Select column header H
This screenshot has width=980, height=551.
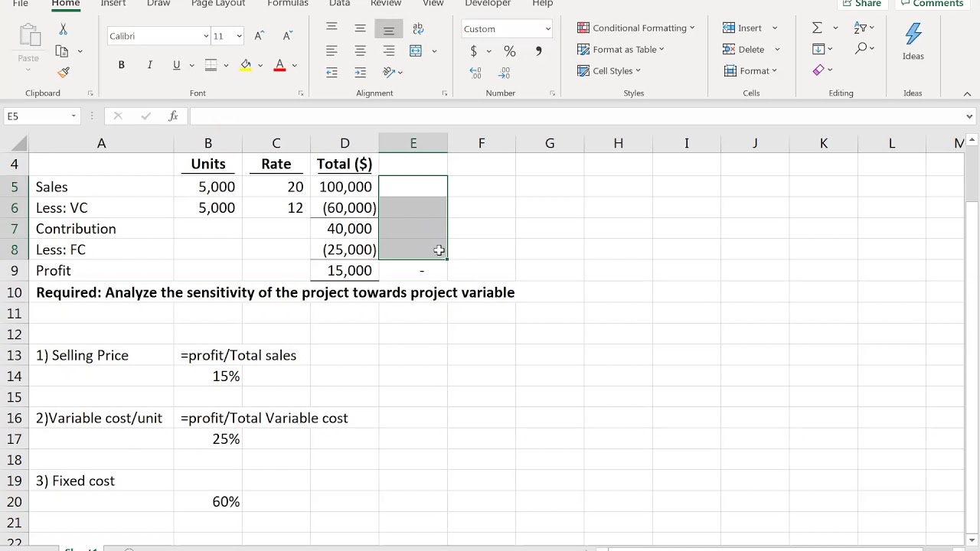[x=618, y=143]
